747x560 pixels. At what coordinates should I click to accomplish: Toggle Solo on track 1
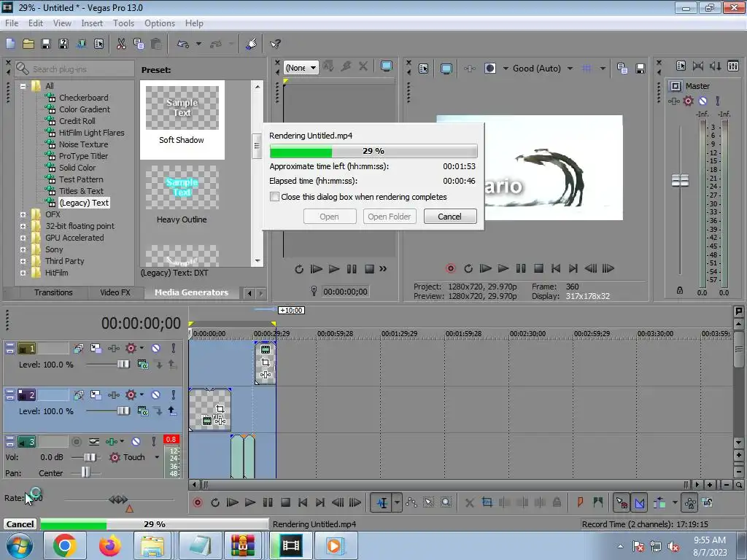[174, 349]
